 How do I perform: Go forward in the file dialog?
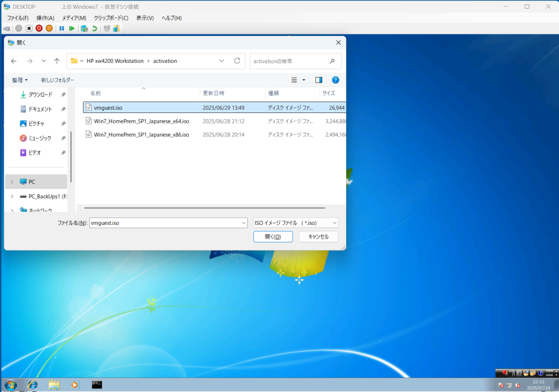pyautogui.click(x=29, y=61)
